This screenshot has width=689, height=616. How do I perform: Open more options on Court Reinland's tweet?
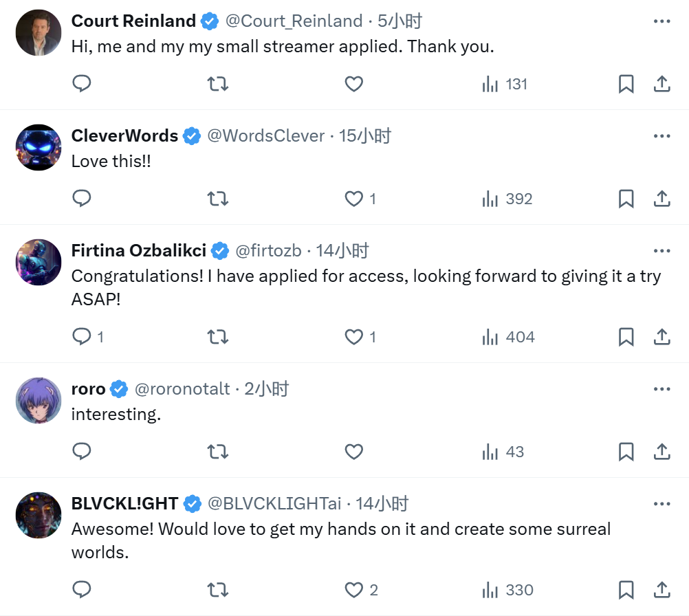[661, 21]
